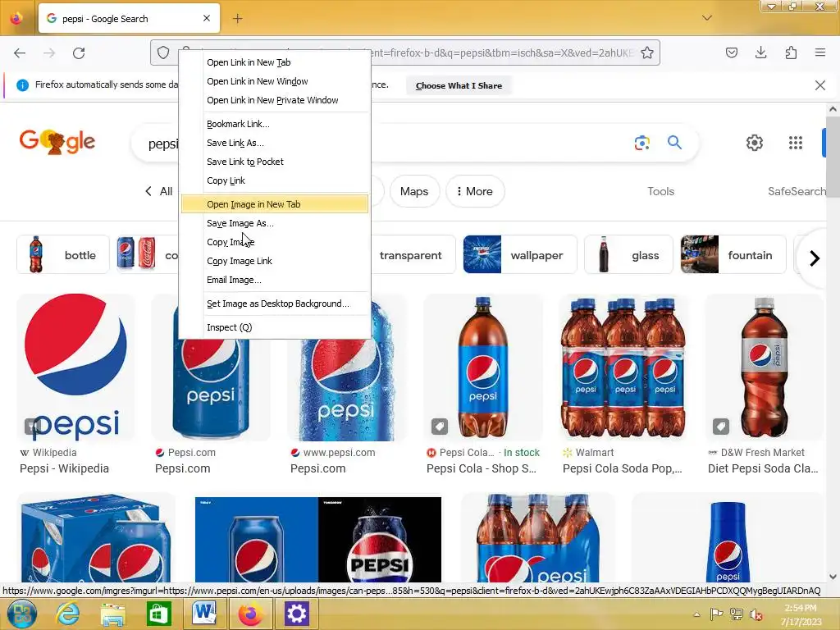Viewport: 840px width, 630px height.
Task: Dismiss the Firefox data notification bar
Action: (x=820, y=85)
